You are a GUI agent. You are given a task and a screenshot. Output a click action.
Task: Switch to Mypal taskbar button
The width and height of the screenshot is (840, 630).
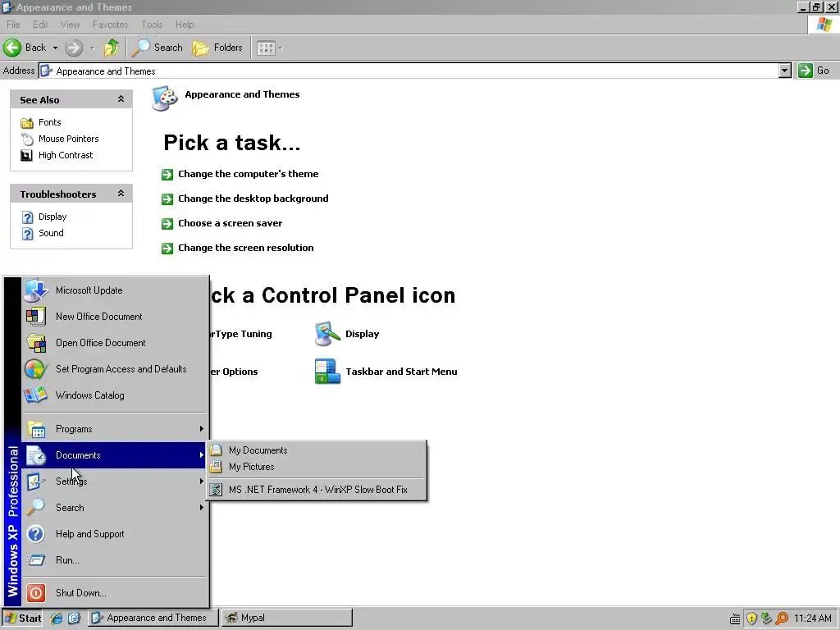(287, 619)
